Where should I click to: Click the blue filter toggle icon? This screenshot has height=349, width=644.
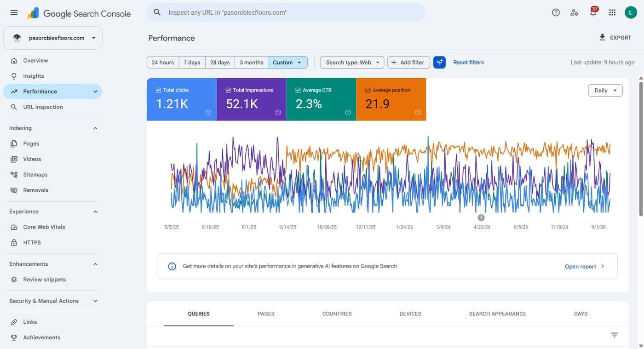coord(439,62)
